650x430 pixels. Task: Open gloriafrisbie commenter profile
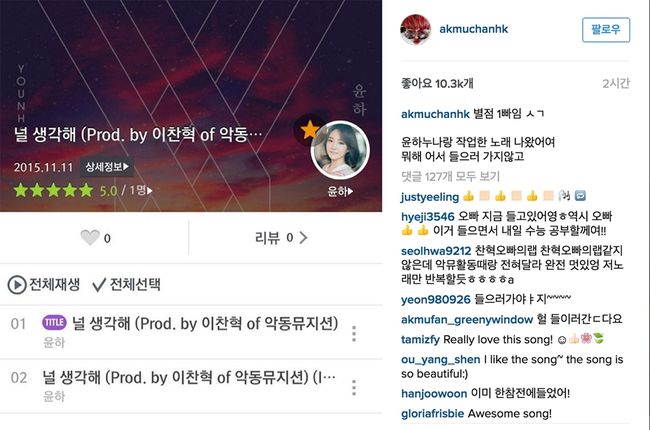pyautogui.click(x=432, y=413)
